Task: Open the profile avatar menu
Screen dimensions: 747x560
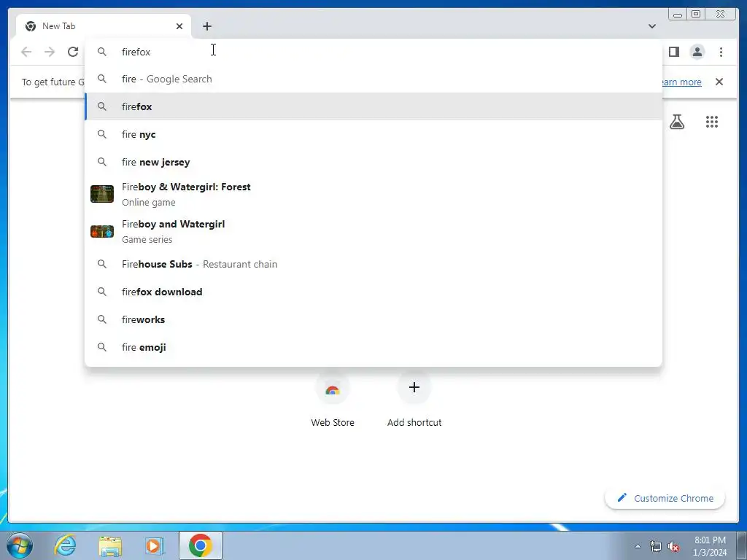Action: tap(697, 52)
